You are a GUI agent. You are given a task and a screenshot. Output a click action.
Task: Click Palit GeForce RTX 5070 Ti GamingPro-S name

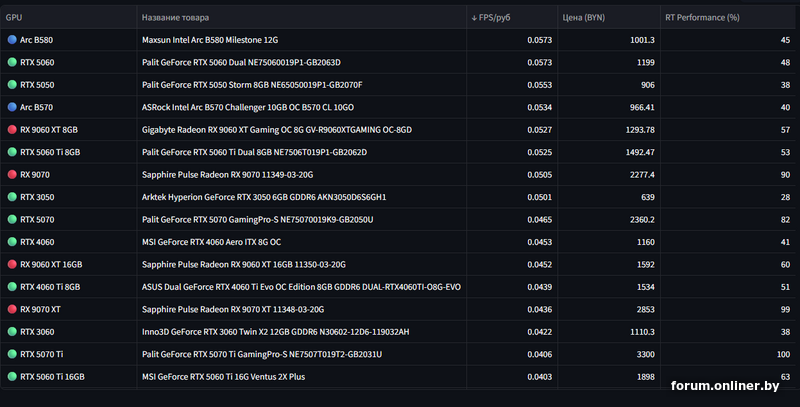pyautogui.click(x=262, y=354)
